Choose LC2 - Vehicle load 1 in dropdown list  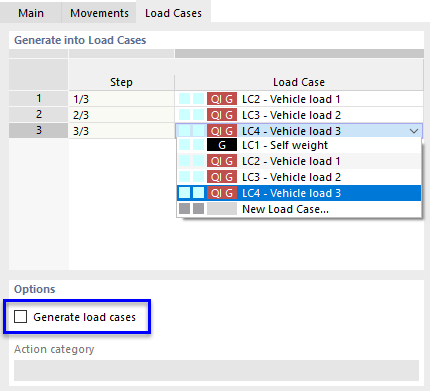point(299,161)
